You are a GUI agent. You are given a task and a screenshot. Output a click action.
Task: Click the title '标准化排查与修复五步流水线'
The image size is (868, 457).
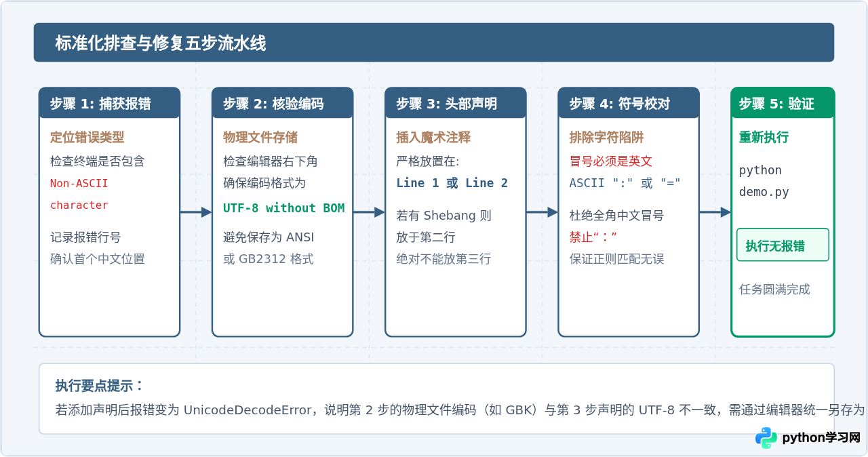(161, 43)
